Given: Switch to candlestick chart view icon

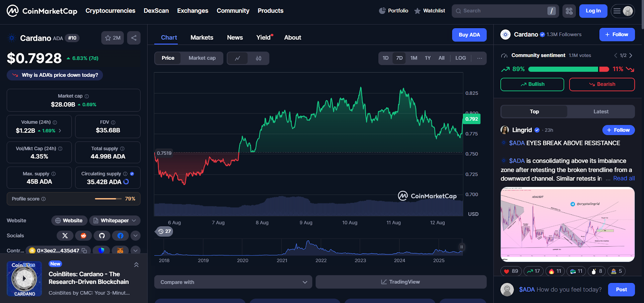Looking at the screenshot, I should (258, 58).
